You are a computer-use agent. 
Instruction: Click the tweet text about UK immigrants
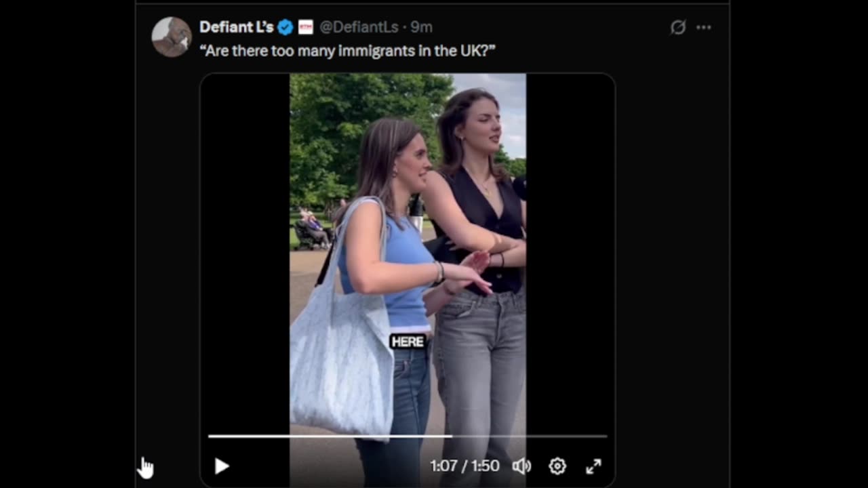(347, 51)
